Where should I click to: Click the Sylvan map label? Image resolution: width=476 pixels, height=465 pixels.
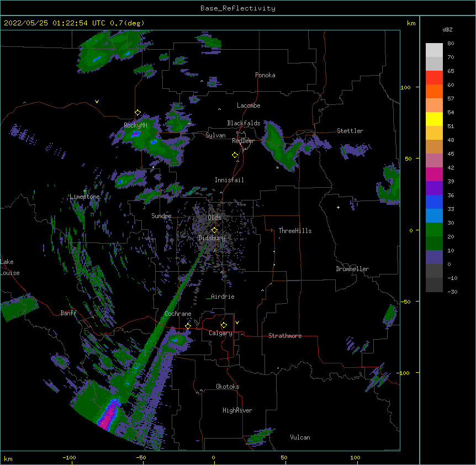click(x=215, y=135)
